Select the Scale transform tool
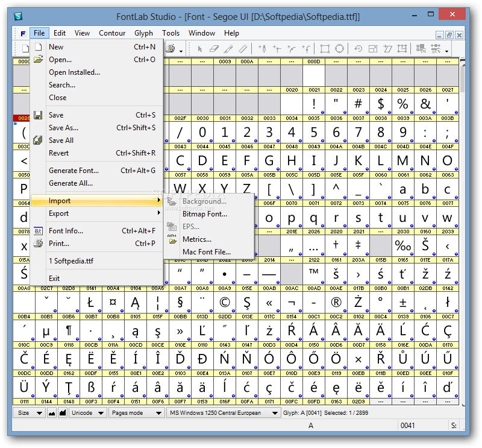 (x=373, y=49)
